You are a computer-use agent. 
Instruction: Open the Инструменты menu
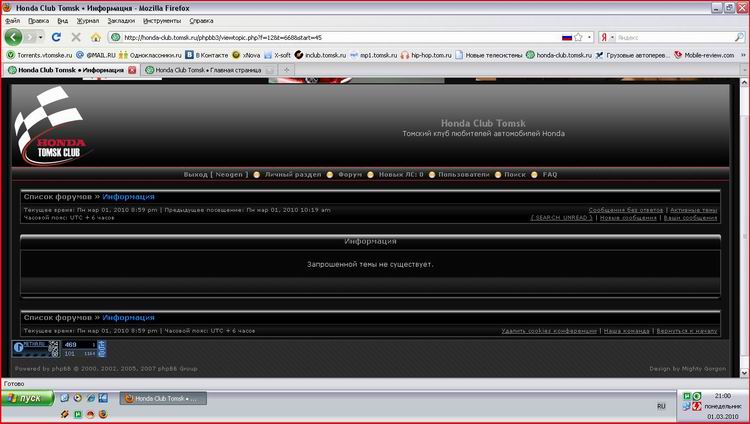pyautogui.click(x=162, y=21)
